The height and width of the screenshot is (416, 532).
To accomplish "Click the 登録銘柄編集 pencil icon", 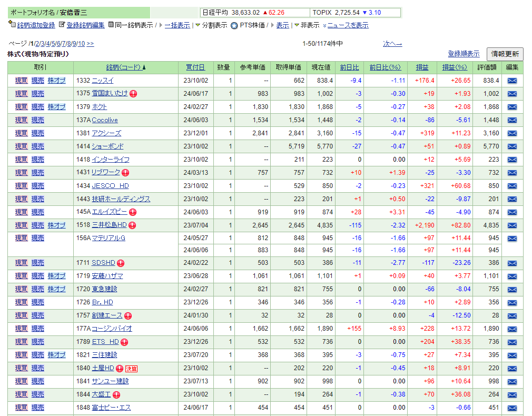I will click(62, 24).
